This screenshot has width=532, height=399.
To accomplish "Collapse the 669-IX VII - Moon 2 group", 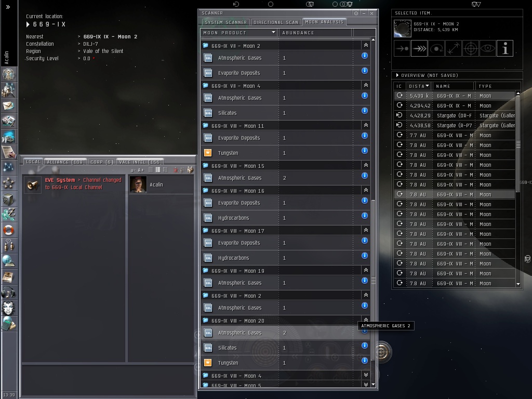I will [x=366, y=45].
